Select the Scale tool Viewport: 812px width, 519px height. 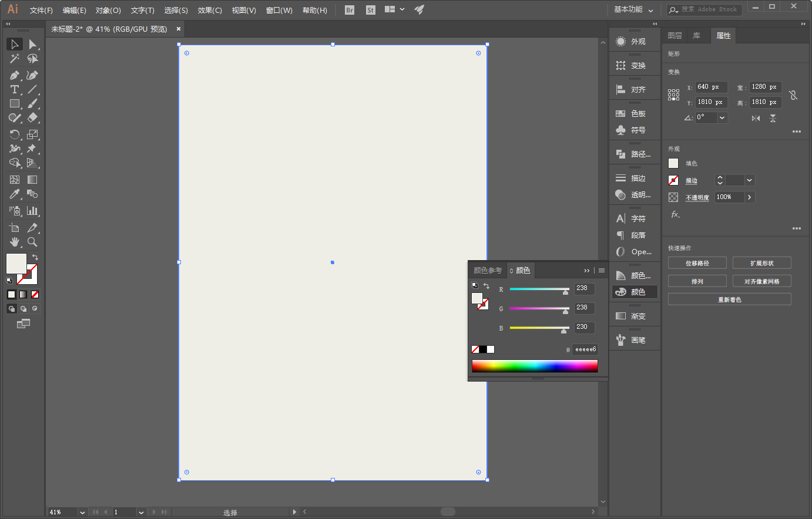[x=32, y=134]
